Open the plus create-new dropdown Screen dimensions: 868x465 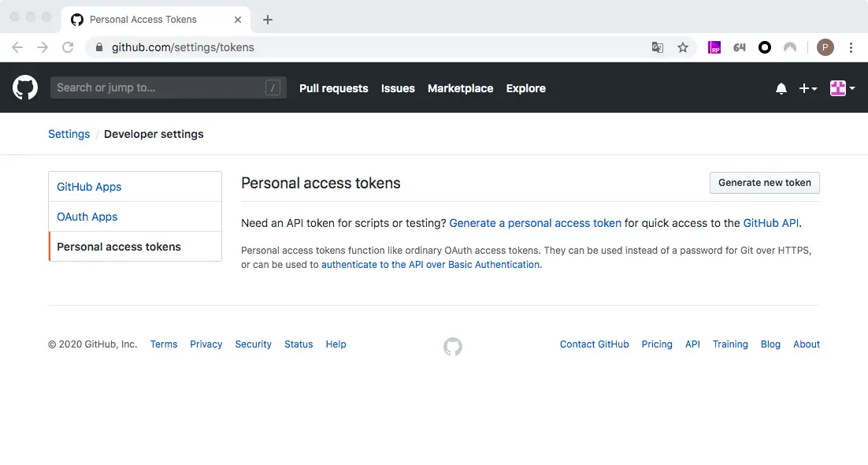point(807,88)
